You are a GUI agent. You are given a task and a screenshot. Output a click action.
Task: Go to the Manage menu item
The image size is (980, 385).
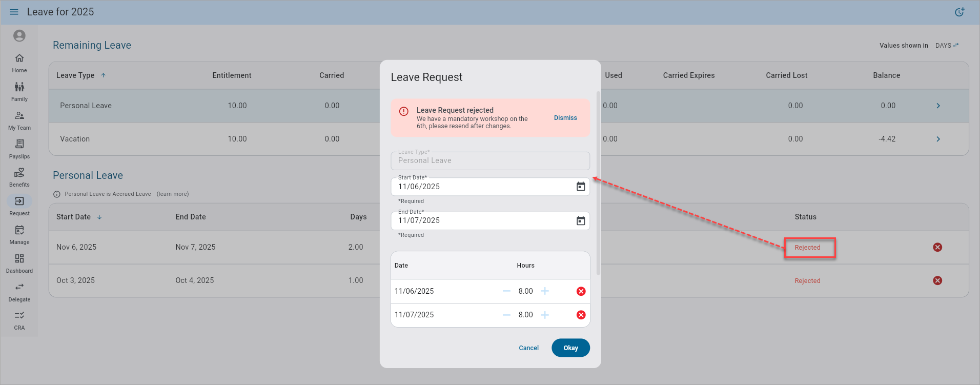[19, 234]
